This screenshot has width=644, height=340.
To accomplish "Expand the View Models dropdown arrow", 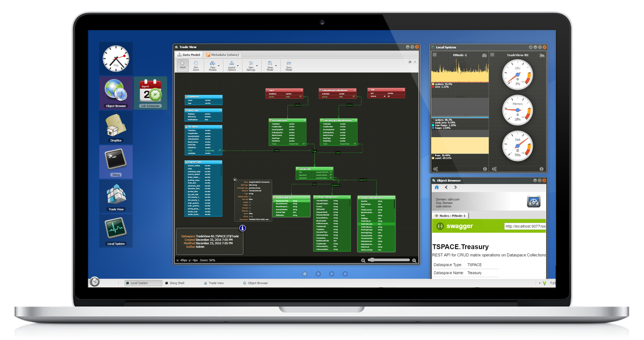I will tap(219, 66).
